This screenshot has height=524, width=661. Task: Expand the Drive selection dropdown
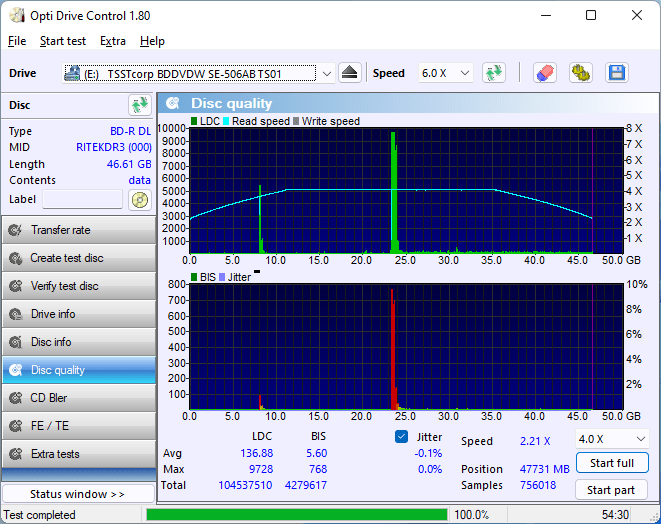[326, 73]
